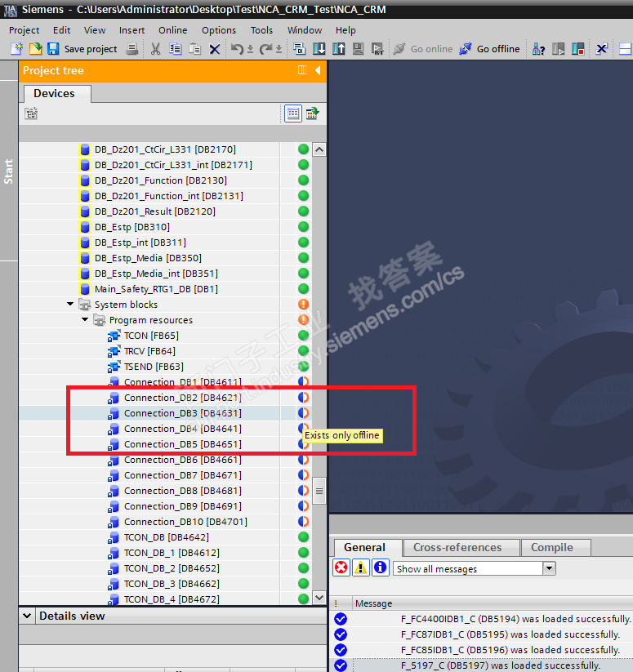Collapse the Details view section
633x672 pixels.
[27, 616]
